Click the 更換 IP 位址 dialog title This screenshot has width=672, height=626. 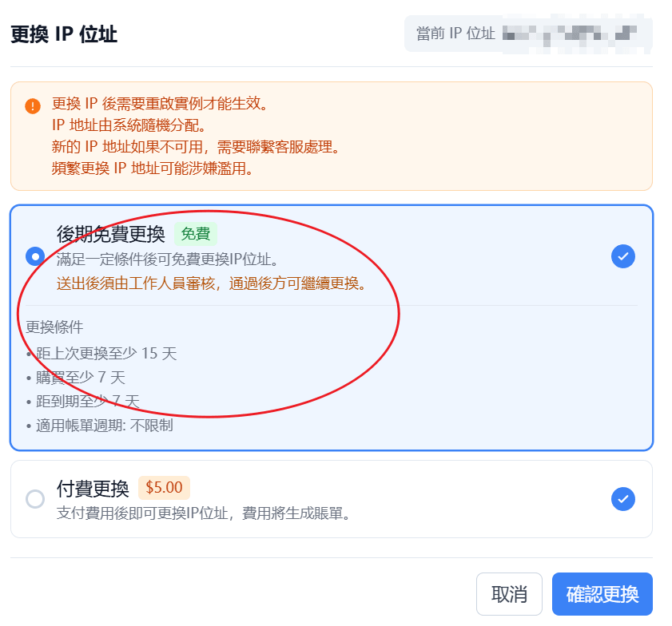click(x=64, y=34)
